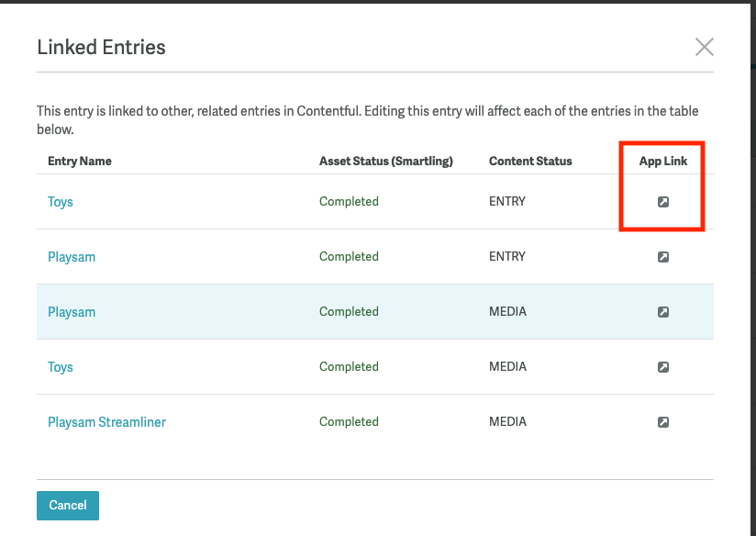756x536 pixels.
Task: Click the Entry Name column header
Action: pyautogui.click(x=80, y=161)
